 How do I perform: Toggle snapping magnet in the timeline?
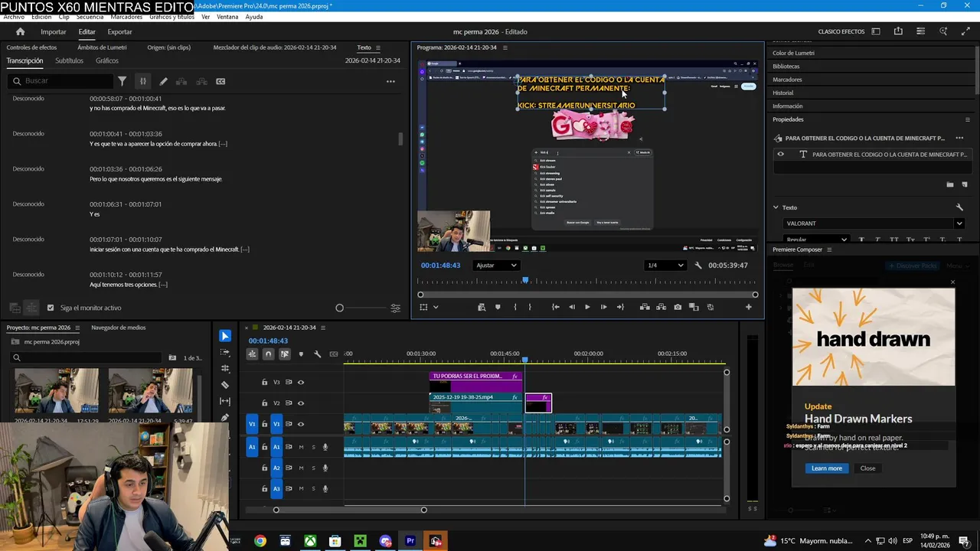point(268,354)
